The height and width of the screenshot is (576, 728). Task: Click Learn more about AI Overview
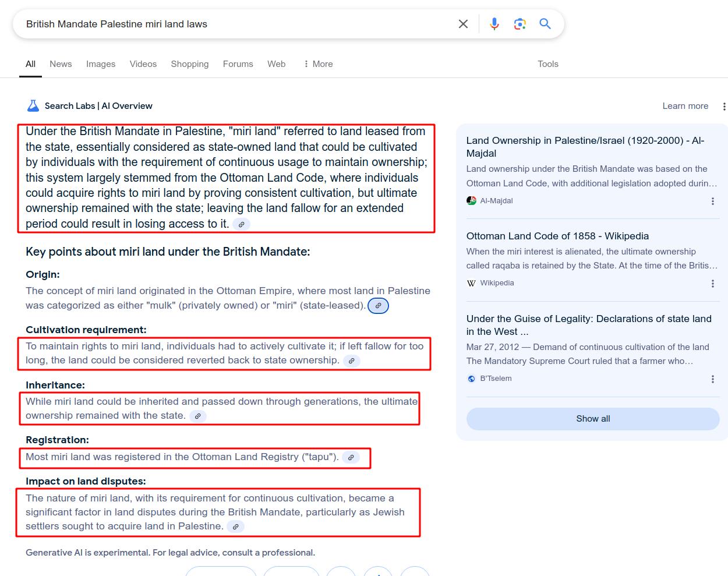tap(685, 106)
